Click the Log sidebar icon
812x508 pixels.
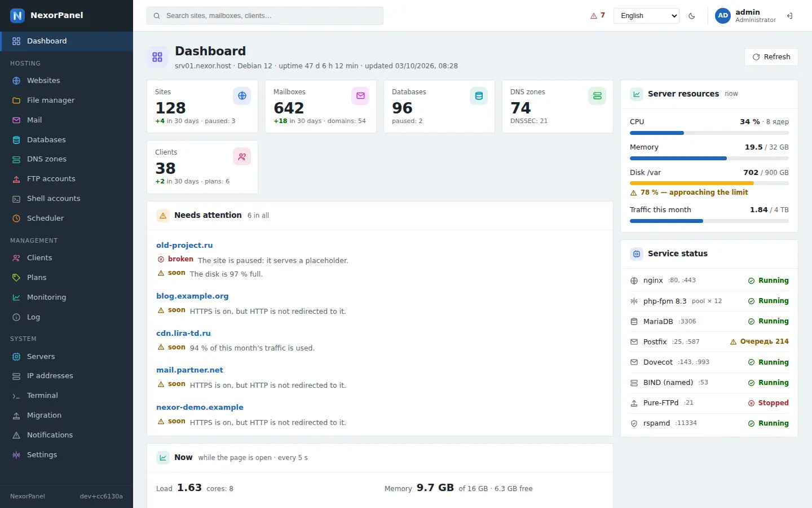[x=16, y=317]
